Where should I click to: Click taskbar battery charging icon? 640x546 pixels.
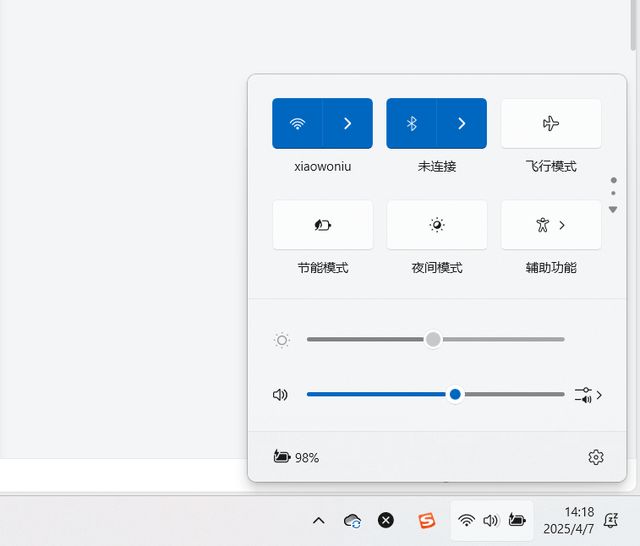[x=517, y=520]
